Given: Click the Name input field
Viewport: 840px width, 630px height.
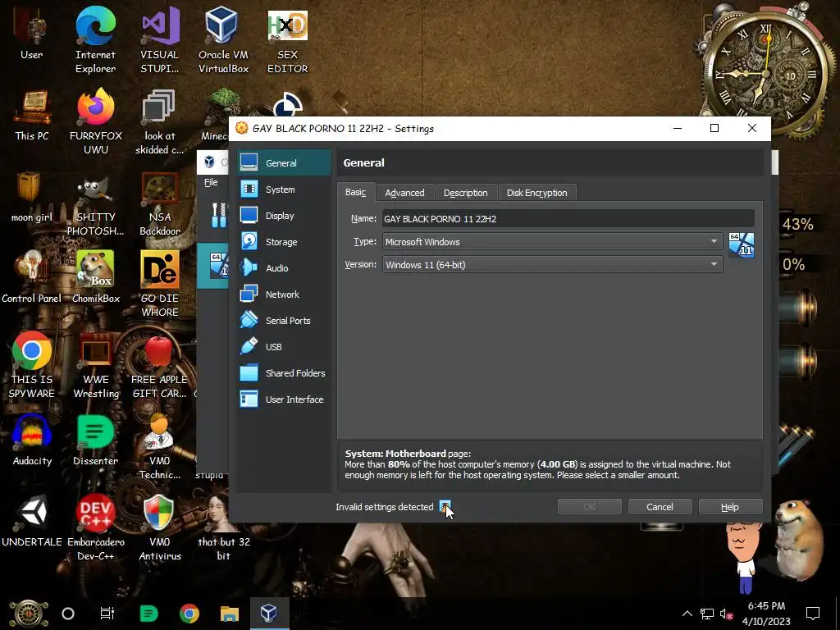Looking at the screenshot, I should pos(568,218).
